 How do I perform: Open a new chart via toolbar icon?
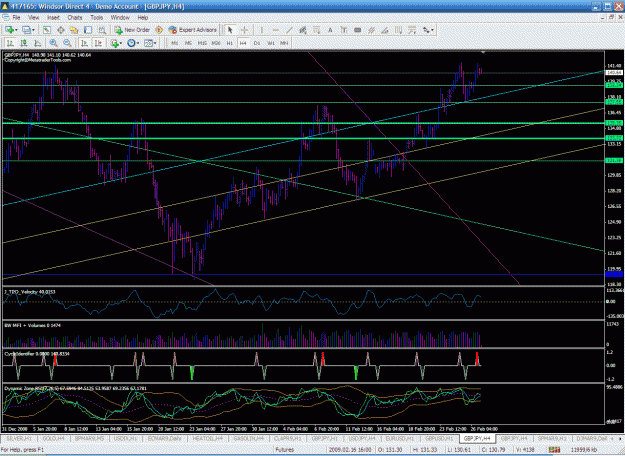pyautogui.click(x=9, y=30)
